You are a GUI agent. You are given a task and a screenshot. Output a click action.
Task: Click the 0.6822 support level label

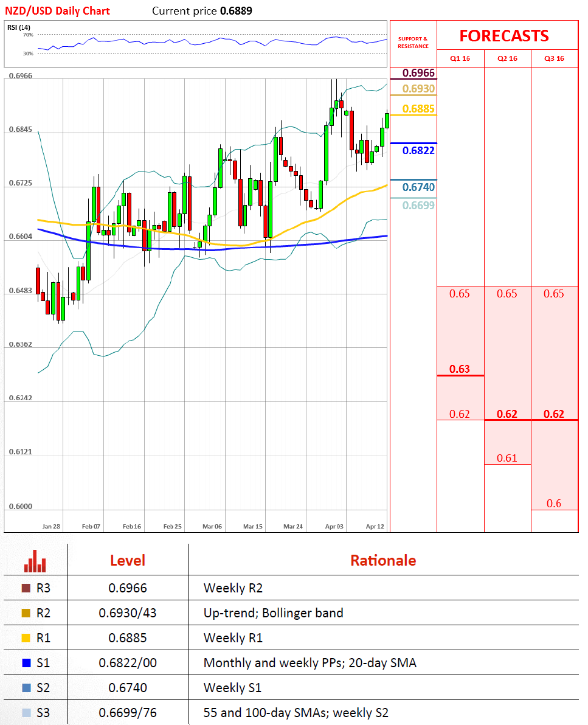pyautogui.click(x=418, y=150)
